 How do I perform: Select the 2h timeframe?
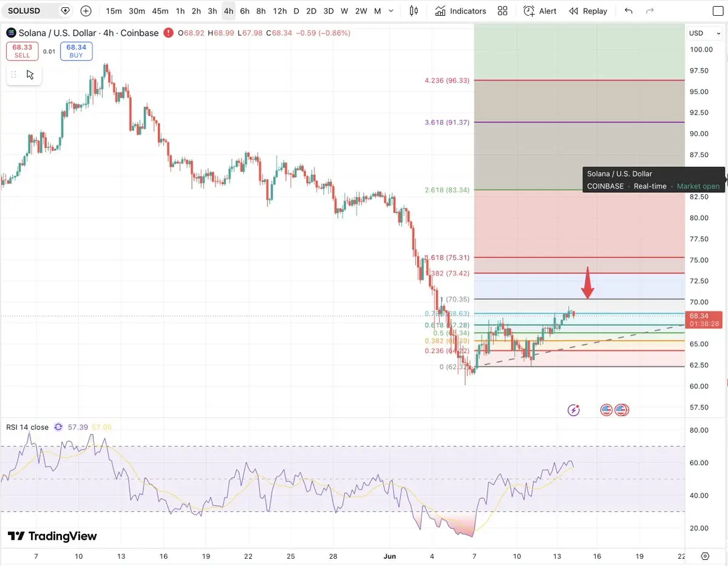click(x=196, y=11)
